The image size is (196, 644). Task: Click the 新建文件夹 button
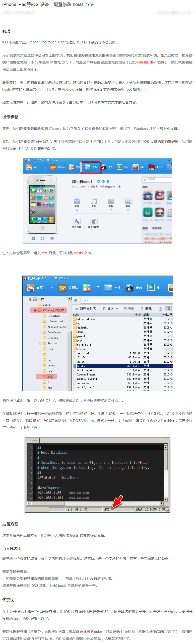coord(86,309)
